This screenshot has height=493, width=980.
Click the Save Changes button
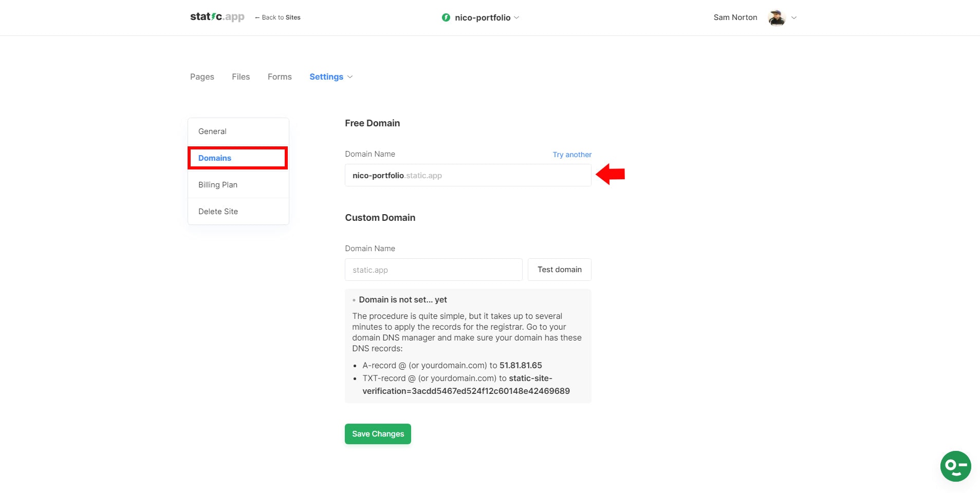pos(377,433)
